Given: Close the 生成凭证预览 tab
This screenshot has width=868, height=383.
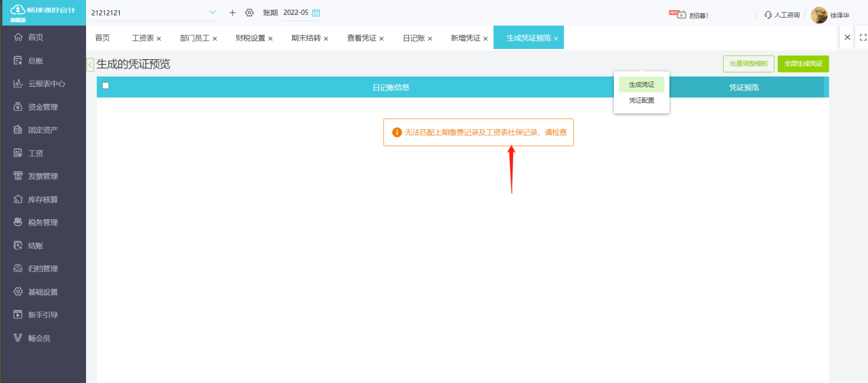Looking at the screenshot, I should pyautogui.click(x=556, y=39).
